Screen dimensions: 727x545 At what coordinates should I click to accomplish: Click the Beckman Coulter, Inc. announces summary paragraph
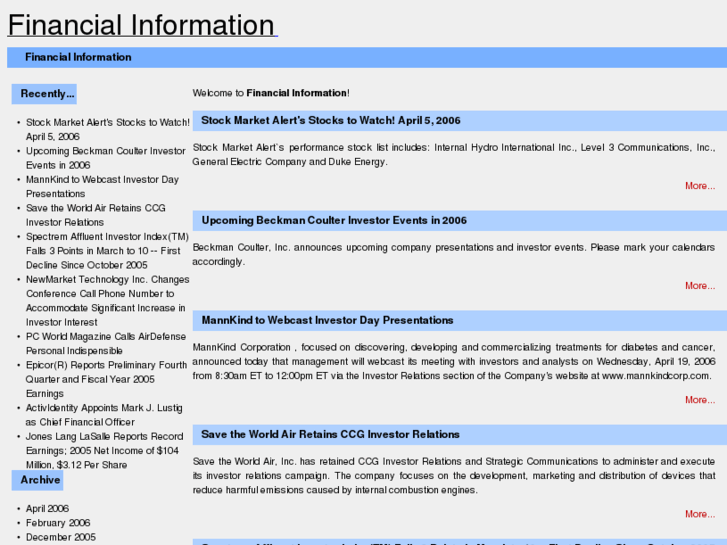[x=454, y=255]
